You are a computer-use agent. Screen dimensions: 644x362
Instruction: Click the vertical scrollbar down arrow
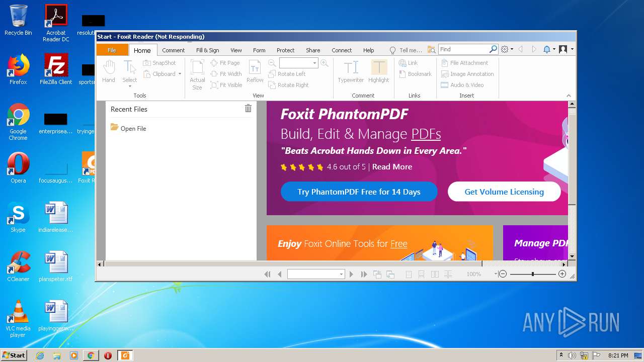[572, 256]
